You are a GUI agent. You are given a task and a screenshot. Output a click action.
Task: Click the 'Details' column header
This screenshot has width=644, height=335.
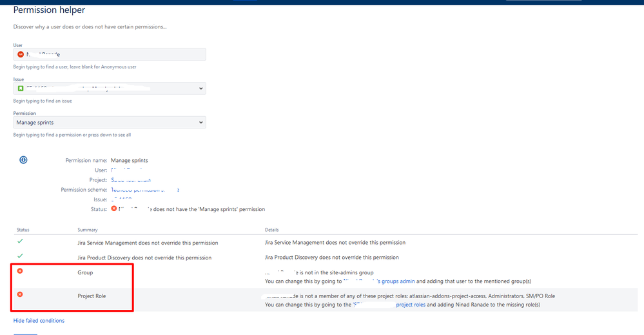pyautogui.click(x=271, y=230)
